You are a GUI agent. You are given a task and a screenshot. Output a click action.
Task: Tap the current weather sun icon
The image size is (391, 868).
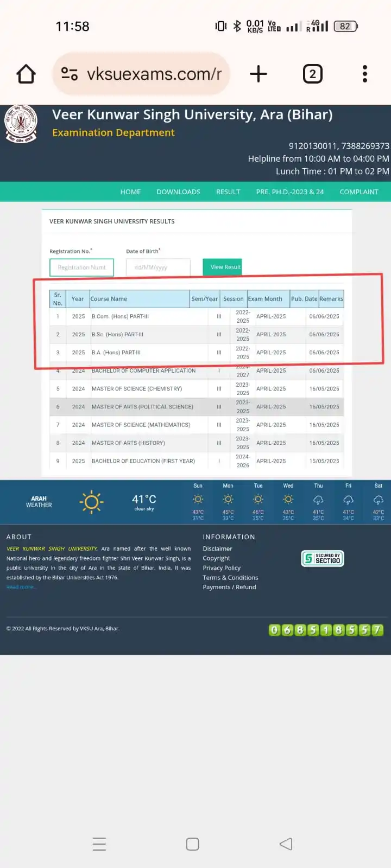tap(91, 502)
